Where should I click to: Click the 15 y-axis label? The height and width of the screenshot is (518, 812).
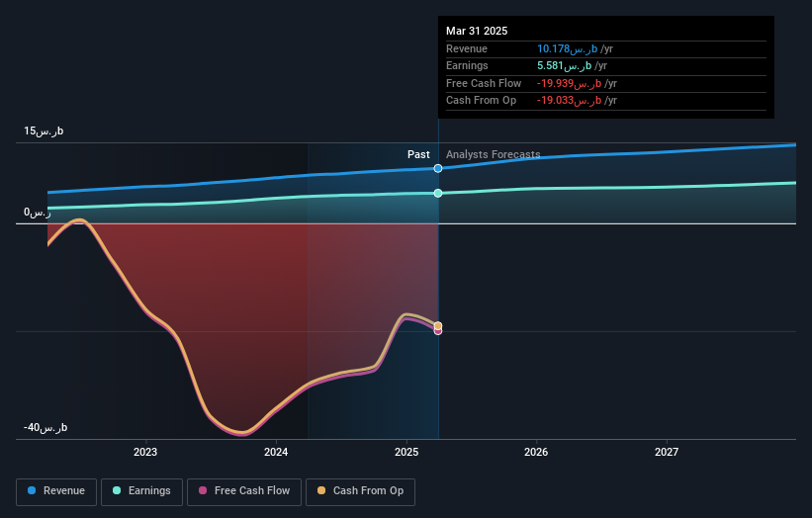[x=44, y=130]
